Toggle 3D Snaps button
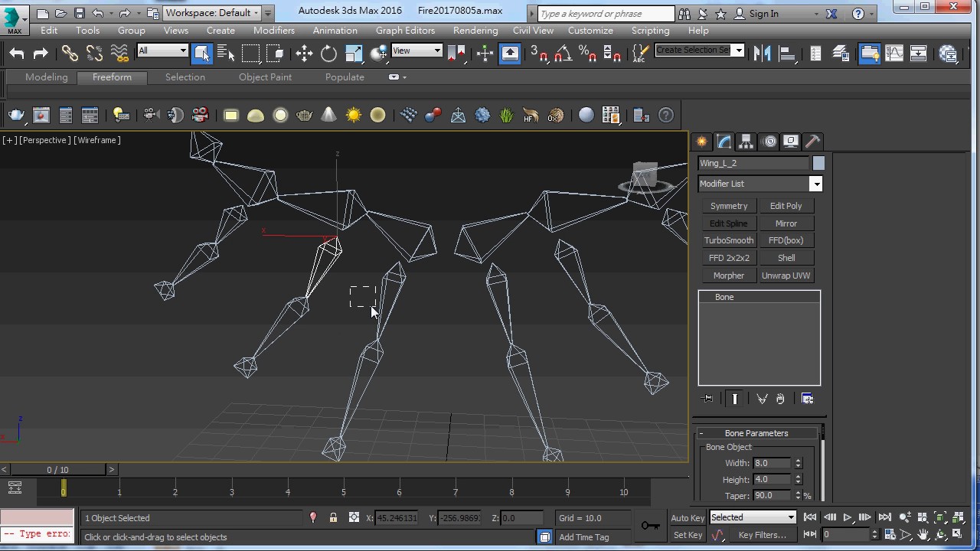The width and height of the screenshot is (980, 551). [x=540, y=53]
